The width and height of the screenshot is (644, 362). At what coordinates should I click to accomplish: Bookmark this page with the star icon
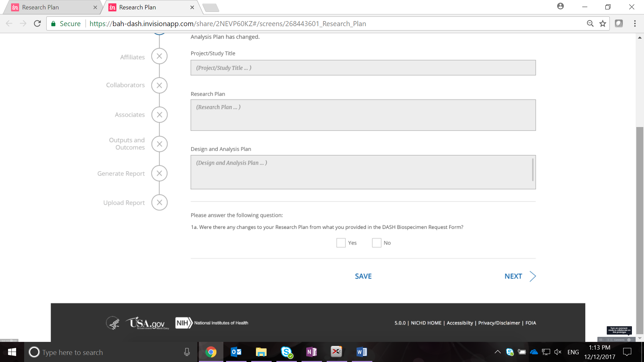[x=603, y=23]
